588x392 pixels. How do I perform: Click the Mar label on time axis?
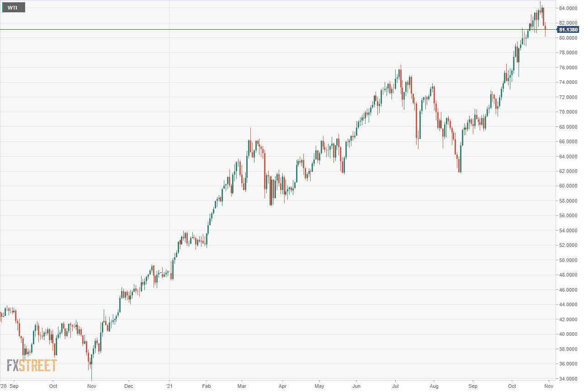(242, 386)
